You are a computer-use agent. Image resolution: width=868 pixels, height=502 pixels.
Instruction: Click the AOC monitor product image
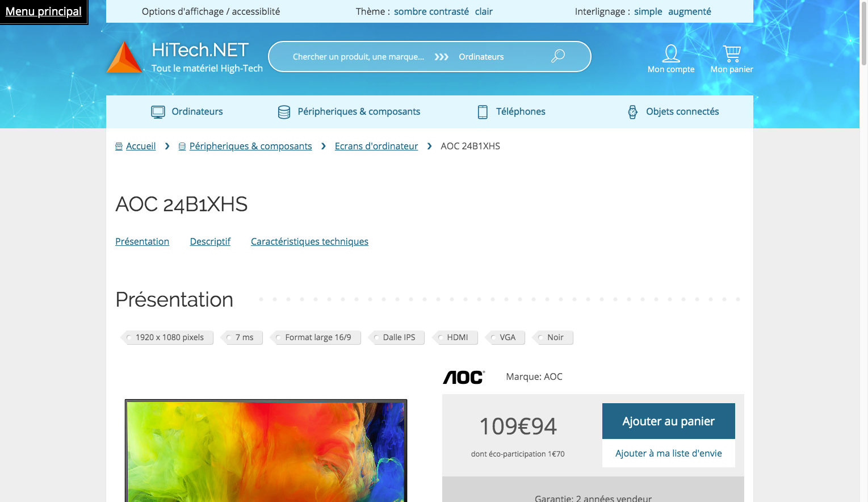tap(266, 451)
